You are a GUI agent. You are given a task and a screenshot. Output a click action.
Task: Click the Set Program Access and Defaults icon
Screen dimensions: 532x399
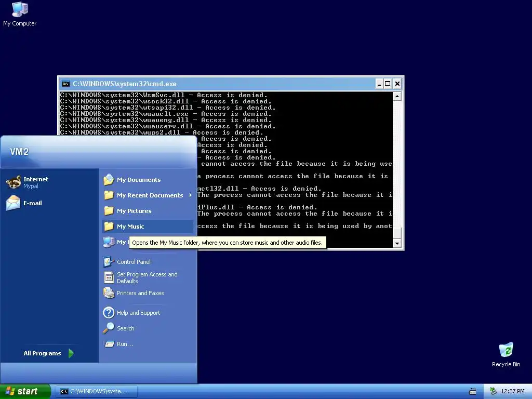click(x=109, y=277)
